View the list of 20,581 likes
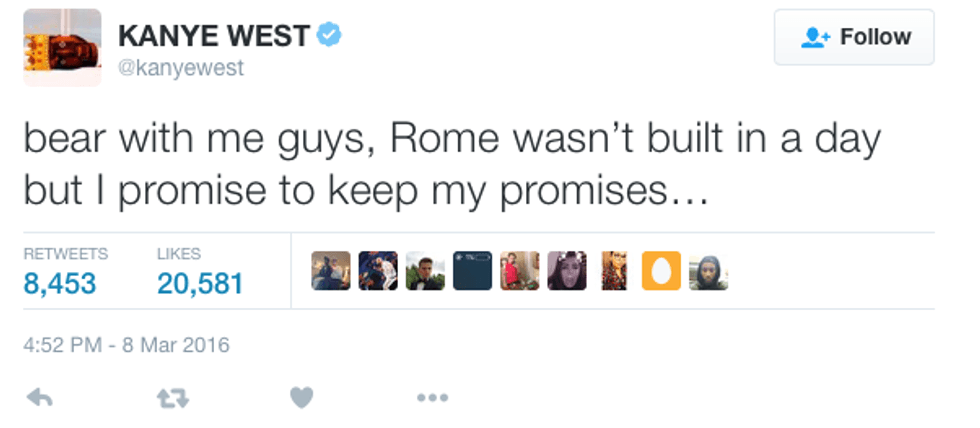The width and height of the screenshot is (980, 428). point(200,284)
